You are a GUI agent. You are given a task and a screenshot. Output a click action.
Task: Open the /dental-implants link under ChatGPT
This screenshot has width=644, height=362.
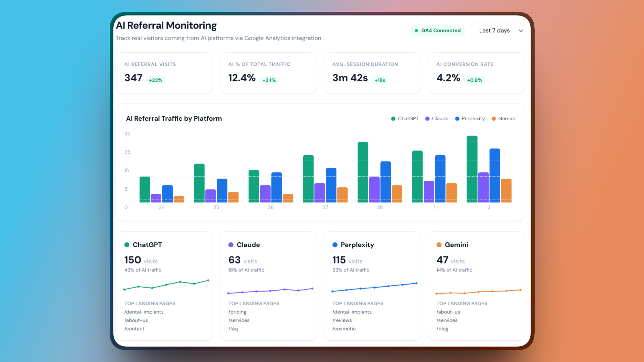tap(144, 312)
